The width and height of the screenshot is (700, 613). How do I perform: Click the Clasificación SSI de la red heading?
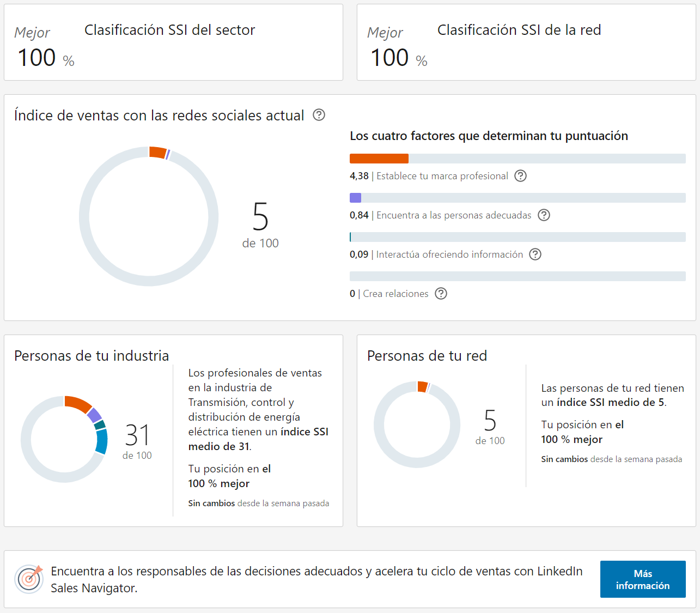(x=519, y=30)
